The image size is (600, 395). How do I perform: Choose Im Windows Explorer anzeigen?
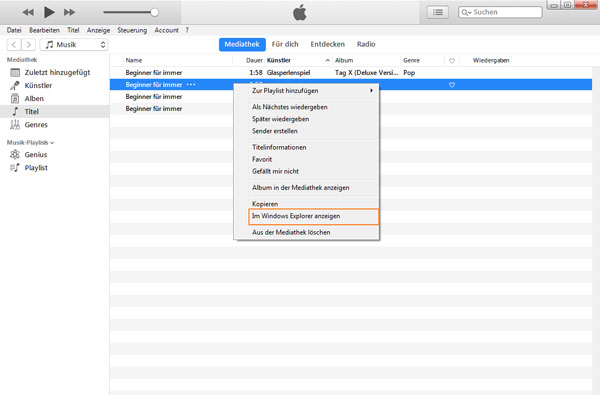pos(313,216)
